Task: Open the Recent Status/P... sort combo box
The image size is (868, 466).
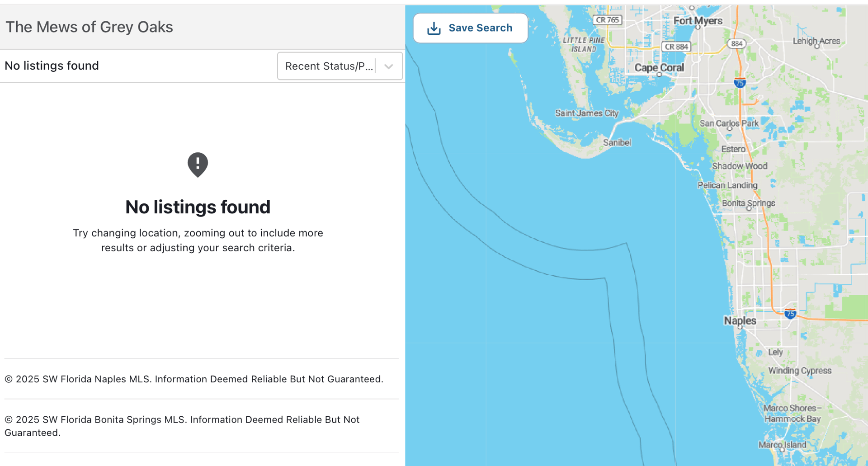Action: coord(329,66)
